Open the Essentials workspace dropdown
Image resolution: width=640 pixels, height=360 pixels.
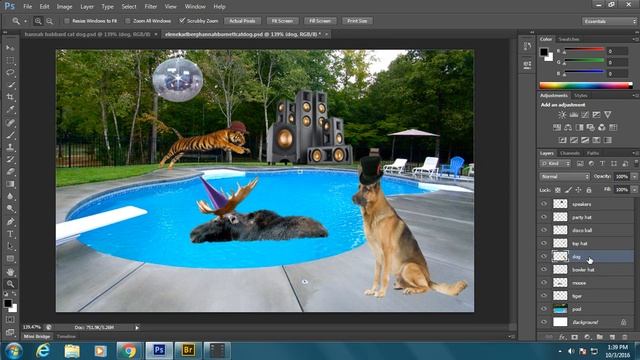coord(609,21)
